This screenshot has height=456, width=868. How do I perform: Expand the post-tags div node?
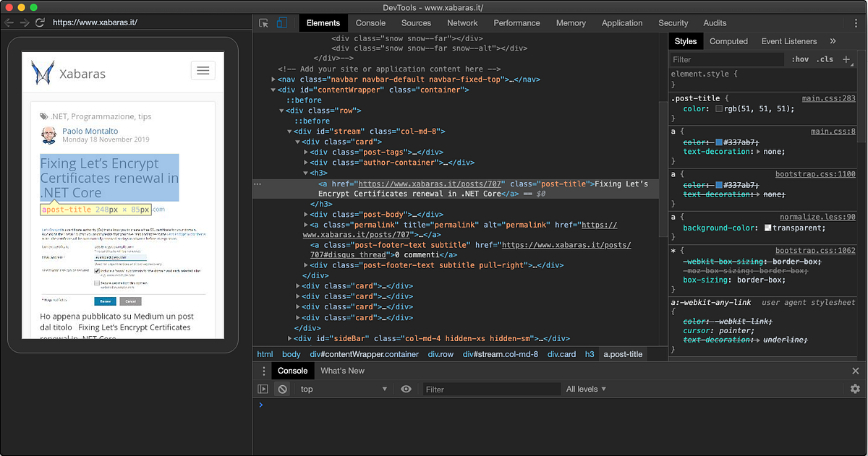coord(306,152)
